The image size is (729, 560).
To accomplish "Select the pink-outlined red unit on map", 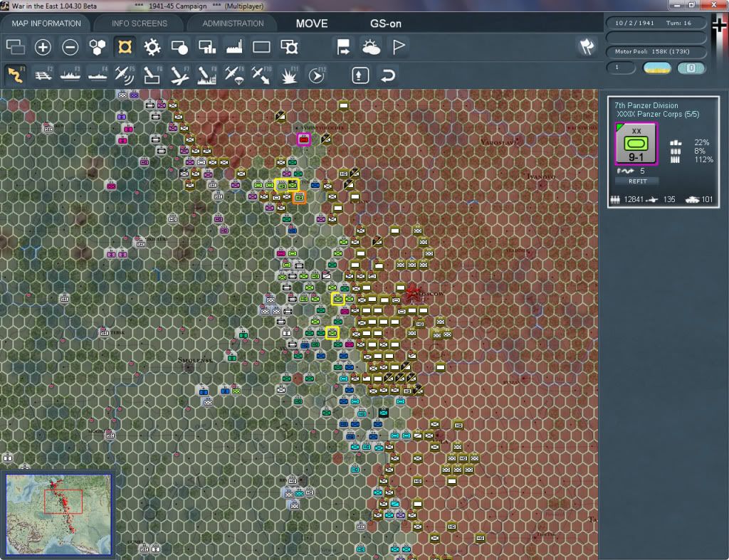I will tap(303, 139).
